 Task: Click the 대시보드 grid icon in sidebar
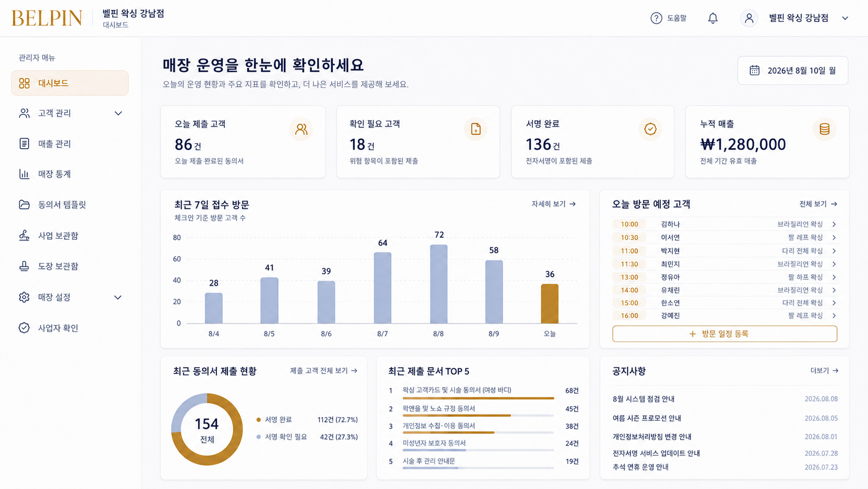[24, 83]
